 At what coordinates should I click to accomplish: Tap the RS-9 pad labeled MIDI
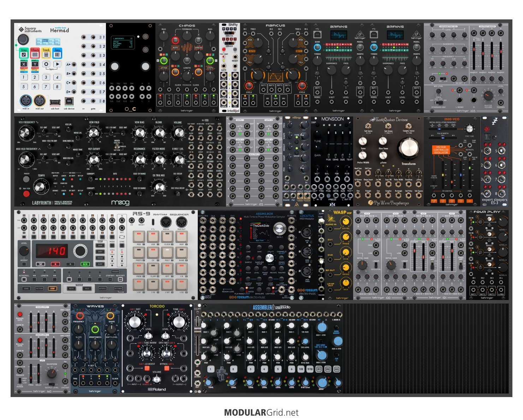[x=139, y=237]
